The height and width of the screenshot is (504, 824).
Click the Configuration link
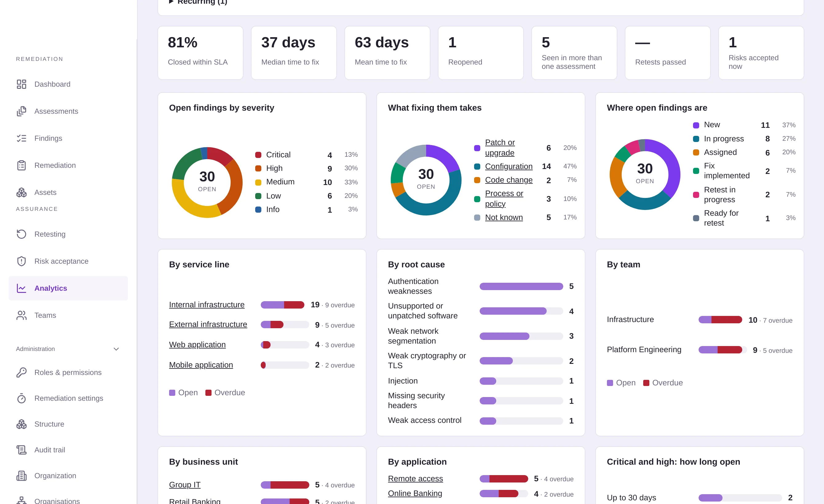pyautogui.click(x=509, y=167)
